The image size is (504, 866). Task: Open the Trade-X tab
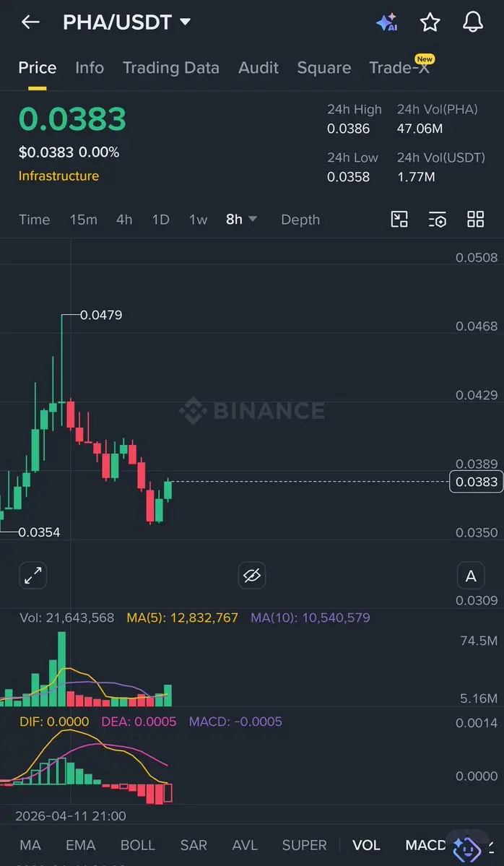400,67
